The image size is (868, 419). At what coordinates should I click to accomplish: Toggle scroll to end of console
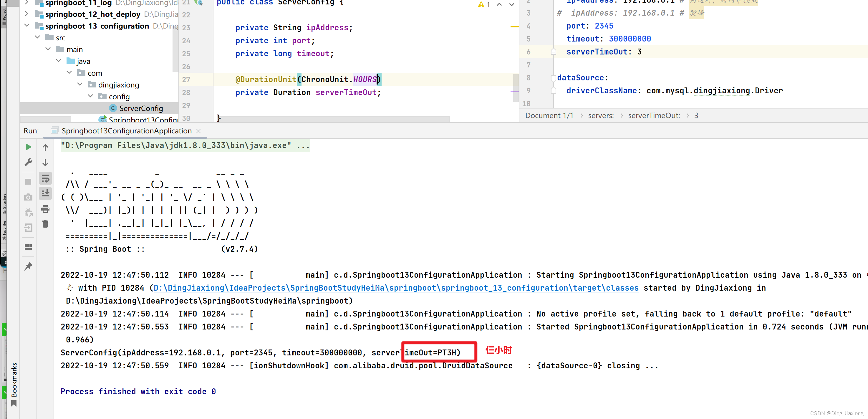[45, 193]
